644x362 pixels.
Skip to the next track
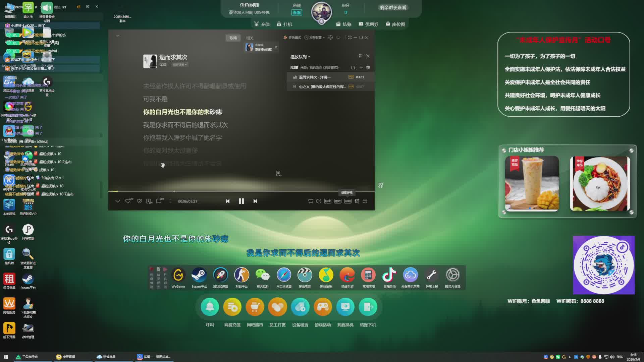(255, 201)
